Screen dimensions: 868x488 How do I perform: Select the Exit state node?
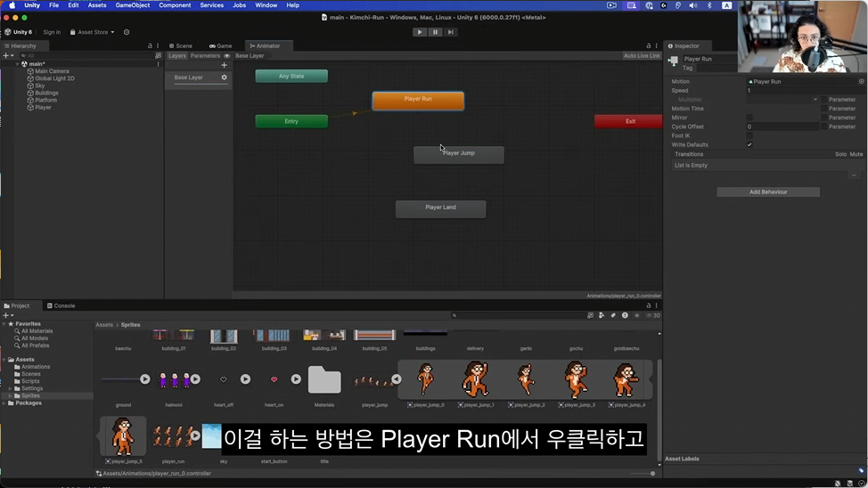pyautogui.click(x=628, y=121)
